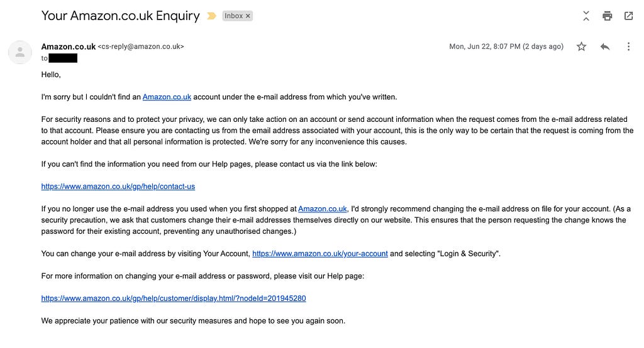Visit the amazon.co.uk/your-account link
The image size is (644, 348).
[320, 254]
